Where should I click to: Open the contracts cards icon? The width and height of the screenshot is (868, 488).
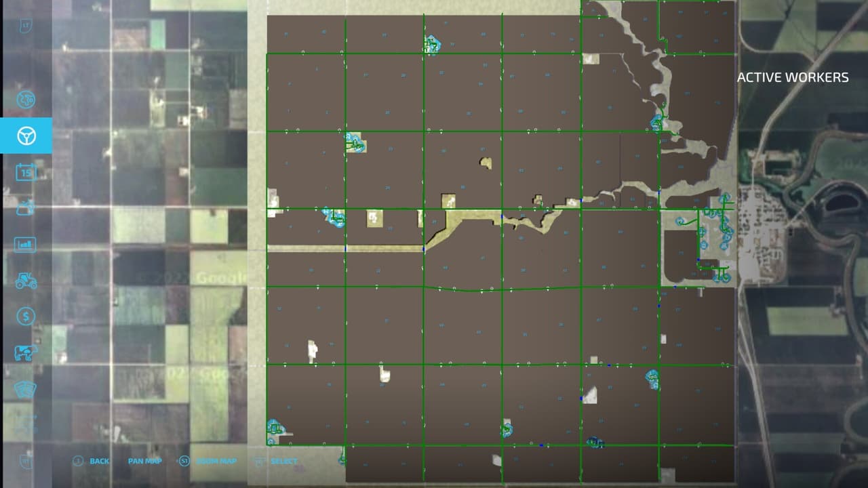coord(26,388)
